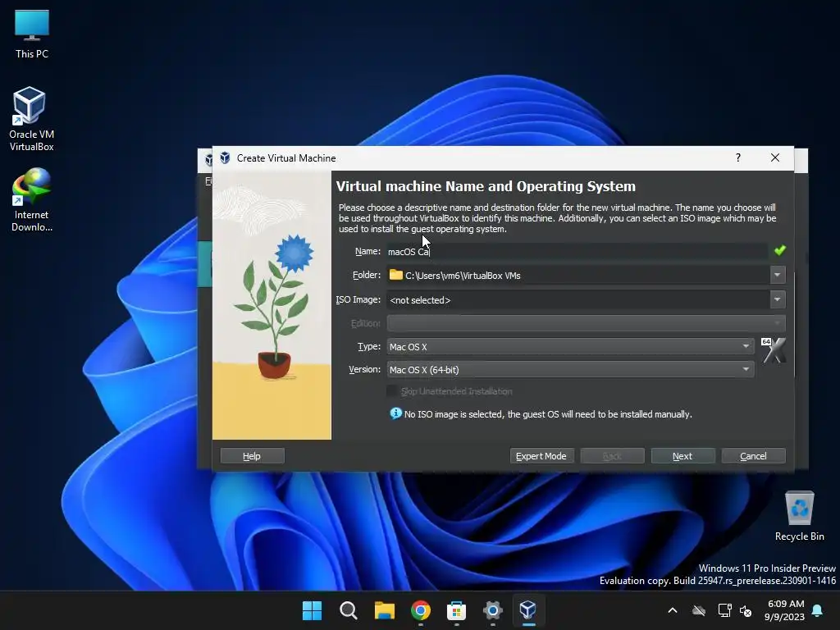The height and width of the screenshot is (630, 840).
Task: Show hidden tray icons chevron
Action: click(673, 610)
